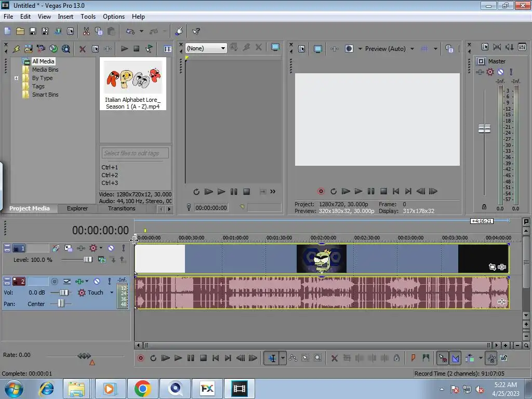Open the Insert menu
This screenshot has height=399, width=532.
pyautogui.click(x=65, y=17)
